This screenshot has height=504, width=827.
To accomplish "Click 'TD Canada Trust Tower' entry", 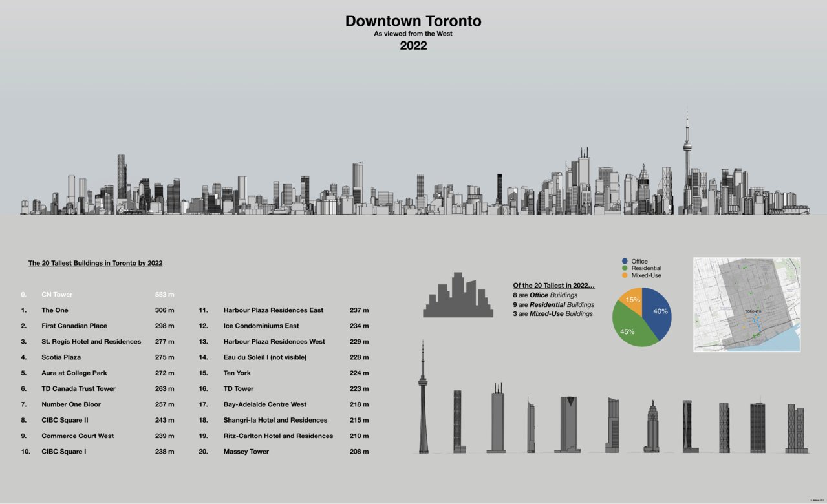I will pos(79,388).
